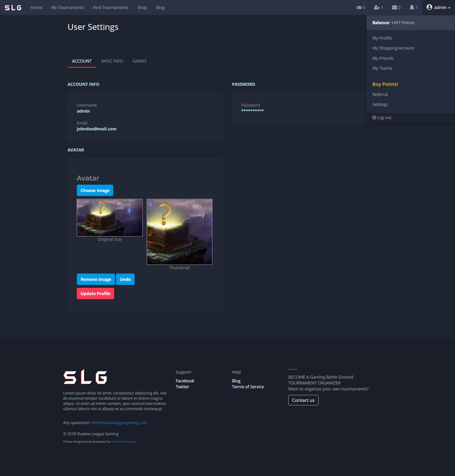Click the avatar Thumbnail preview image
Image resolution: width=455 pixels, height=476 pixels.
click(x=179, y=232)
